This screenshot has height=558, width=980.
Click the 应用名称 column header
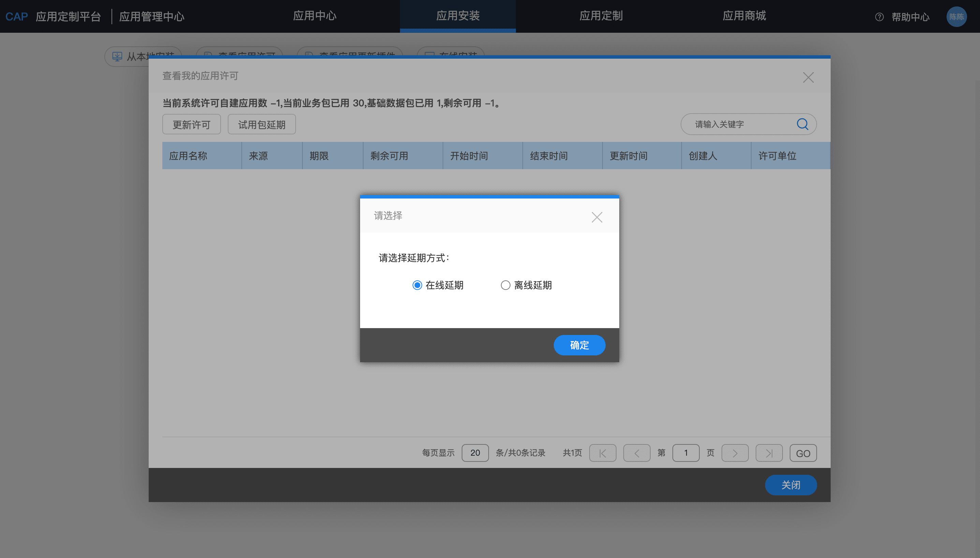[202, 156]
